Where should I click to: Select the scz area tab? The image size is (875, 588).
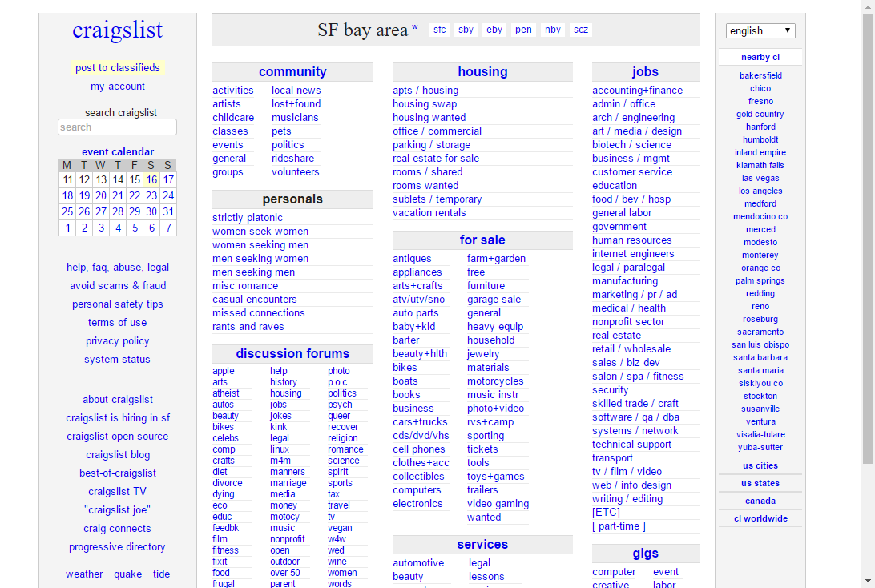click(581, 30)
